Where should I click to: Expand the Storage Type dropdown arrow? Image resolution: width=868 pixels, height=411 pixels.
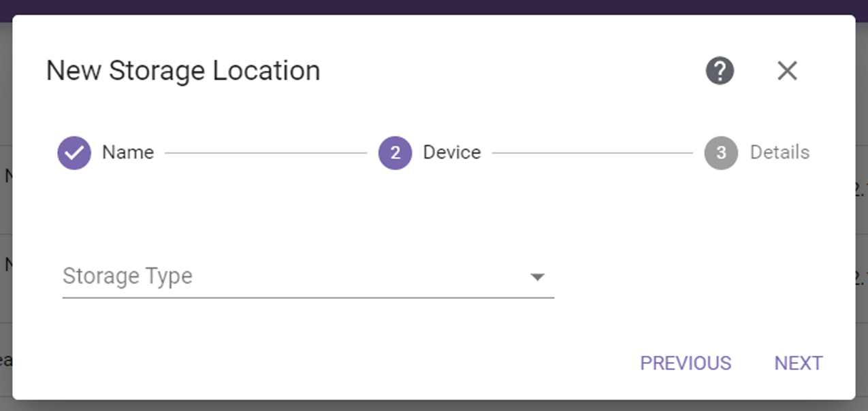point(538,277)
